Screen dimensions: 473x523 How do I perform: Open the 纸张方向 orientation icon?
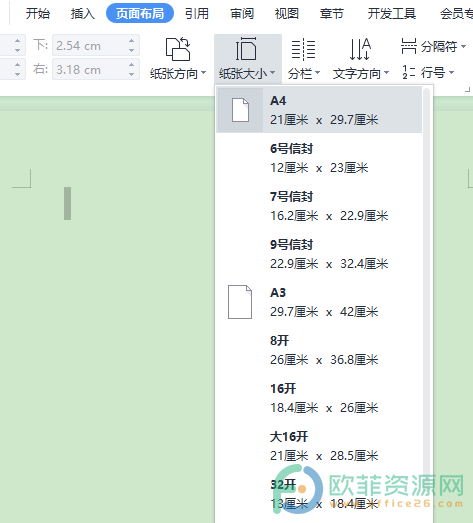[178, 49]
